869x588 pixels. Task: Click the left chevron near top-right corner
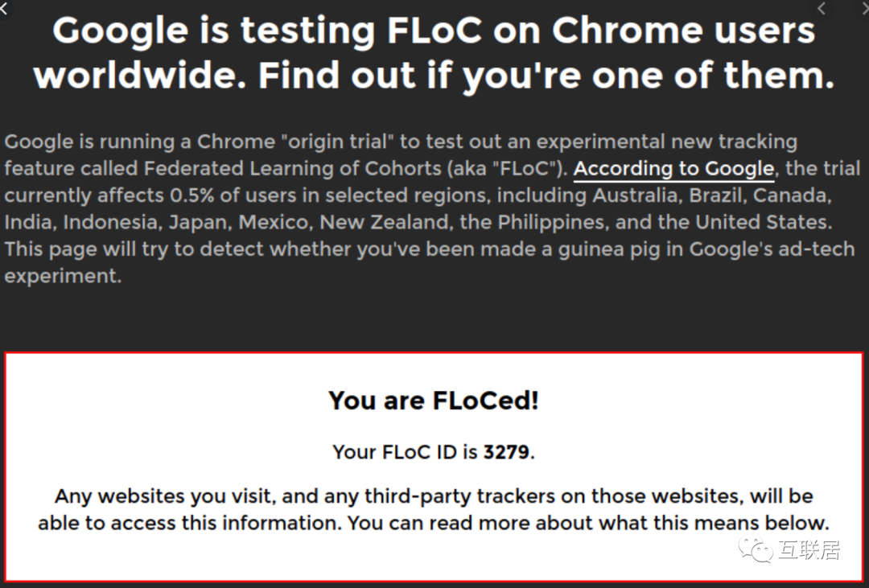[822, 8]
